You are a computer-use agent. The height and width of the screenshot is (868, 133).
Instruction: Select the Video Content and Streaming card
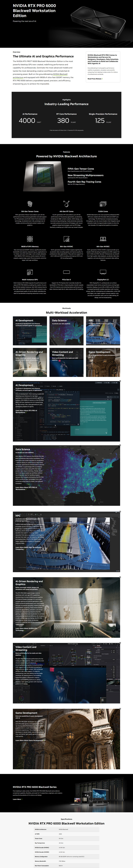tap(66, 362)
